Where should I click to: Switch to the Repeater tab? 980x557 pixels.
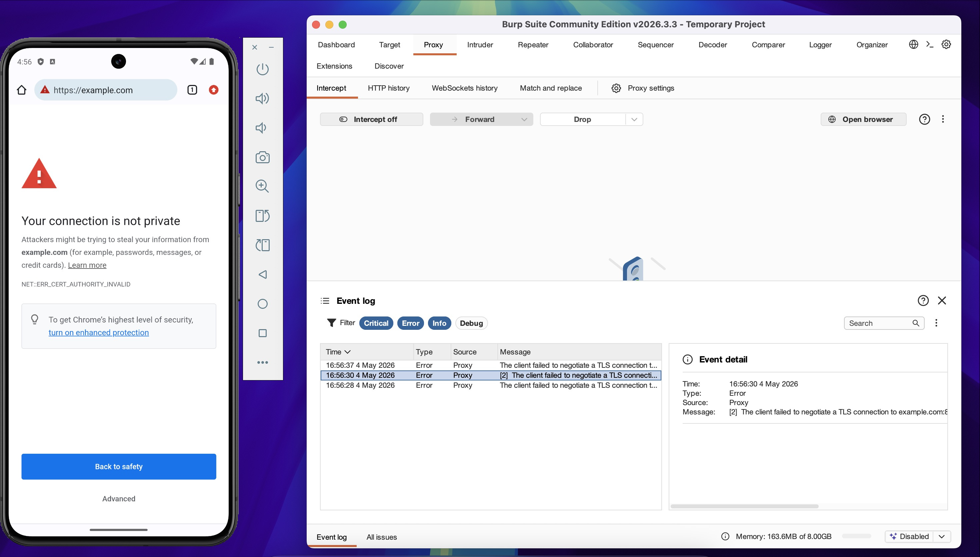[533, 45]
